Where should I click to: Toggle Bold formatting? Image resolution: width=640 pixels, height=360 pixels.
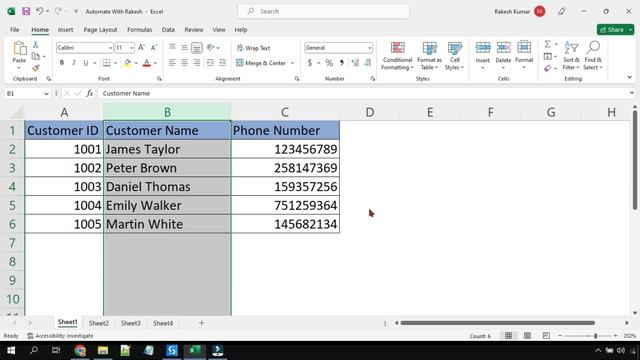tap(62, 63)
